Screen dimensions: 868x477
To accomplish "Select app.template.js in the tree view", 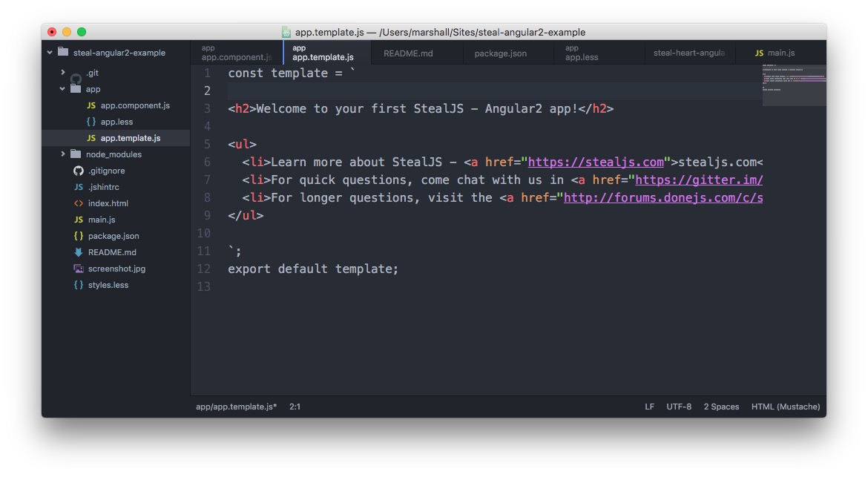I will [x=131, y=138].
